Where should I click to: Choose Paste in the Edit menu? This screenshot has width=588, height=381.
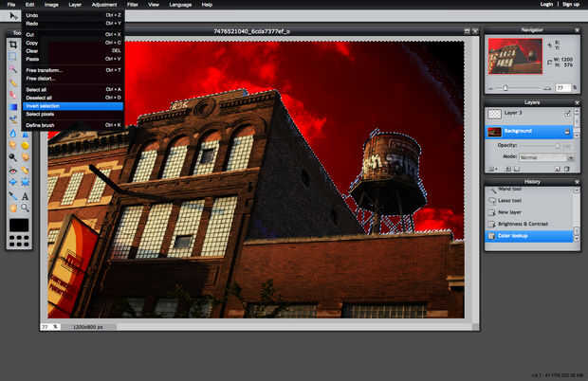coord(73,59)
